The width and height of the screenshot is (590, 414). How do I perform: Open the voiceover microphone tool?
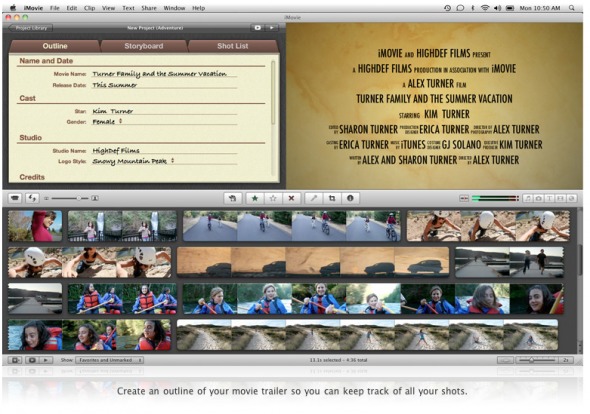[x=313, y=198]
